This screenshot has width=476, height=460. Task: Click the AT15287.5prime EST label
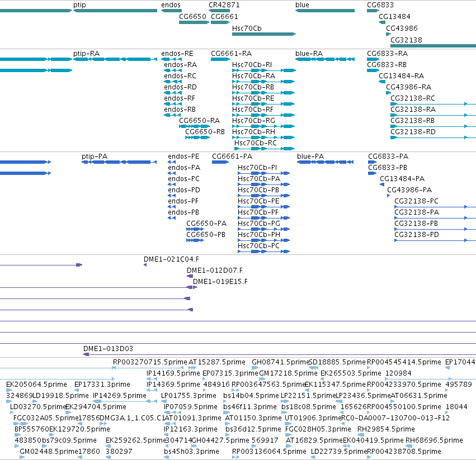click(217, 362)
